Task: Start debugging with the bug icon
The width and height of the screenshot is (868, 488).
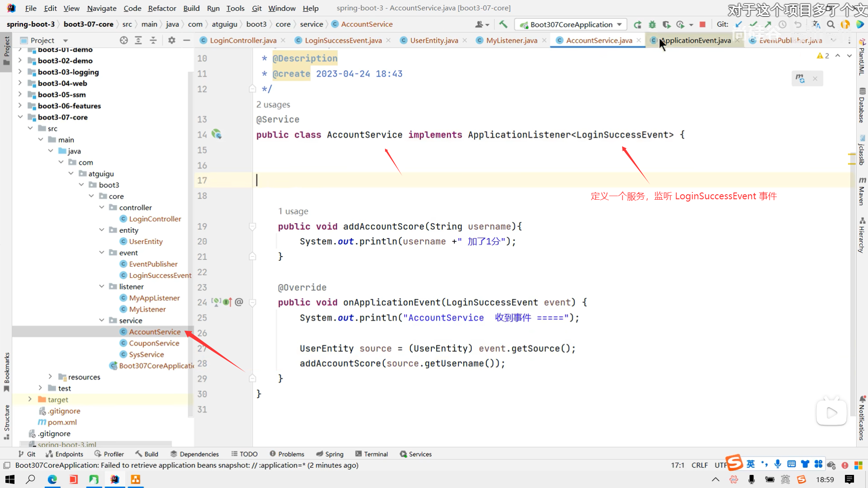Action: click(x=652, y=24)
